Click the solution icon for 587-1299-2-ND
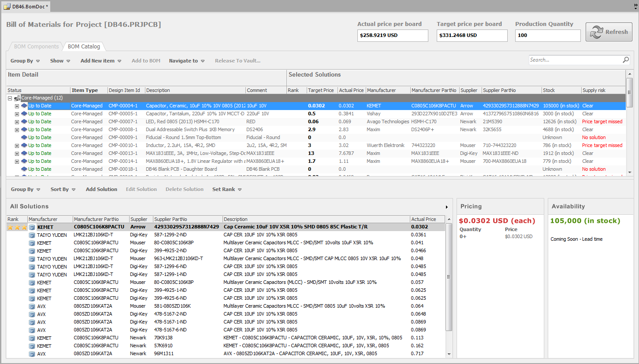 coord(32,235)
